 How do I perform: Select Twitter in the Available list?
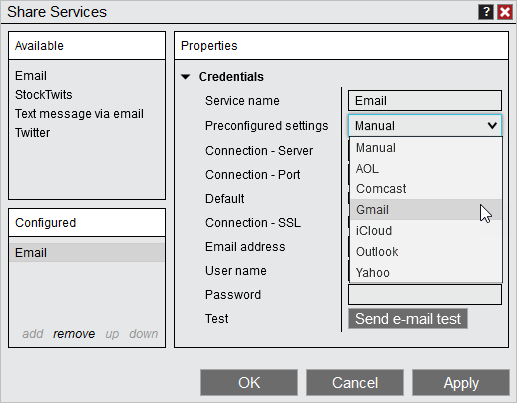pos(32,133)
